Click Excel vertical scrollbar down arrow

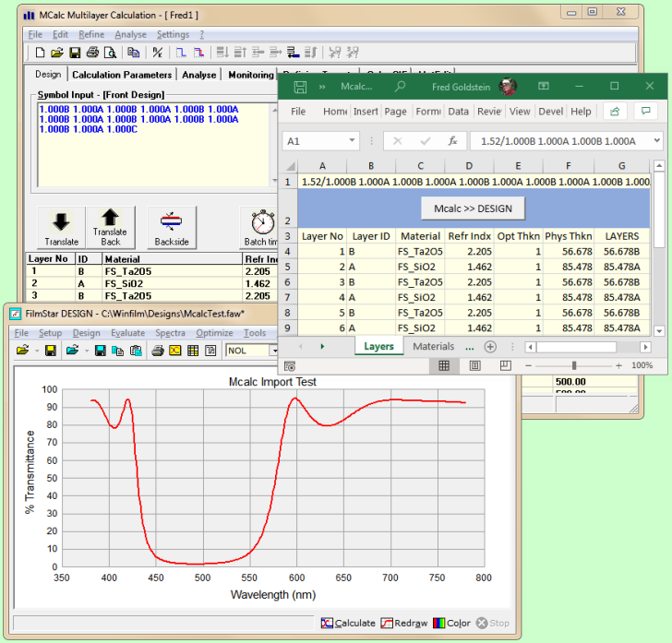coord(659,331)
